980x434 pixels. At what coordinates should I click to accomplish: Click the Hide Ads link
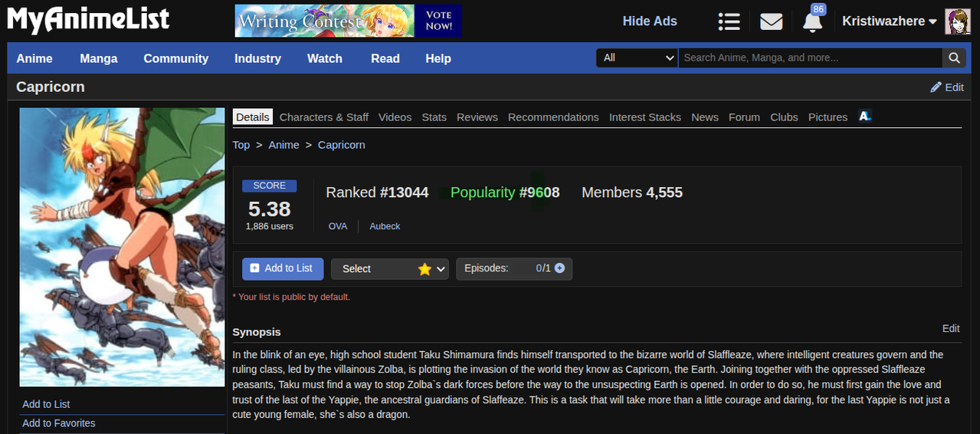coord(650,21)
